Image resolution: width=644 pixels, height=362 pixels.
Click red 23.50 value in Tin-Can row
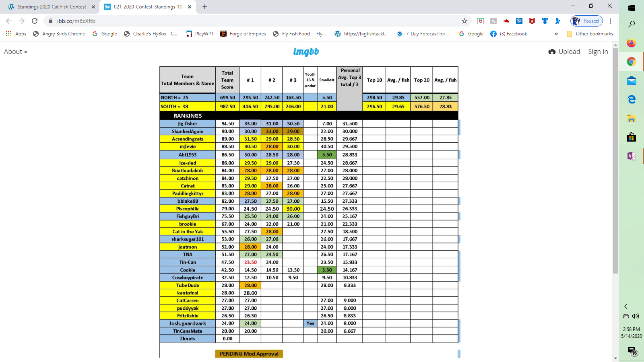[x=250, y=262]
